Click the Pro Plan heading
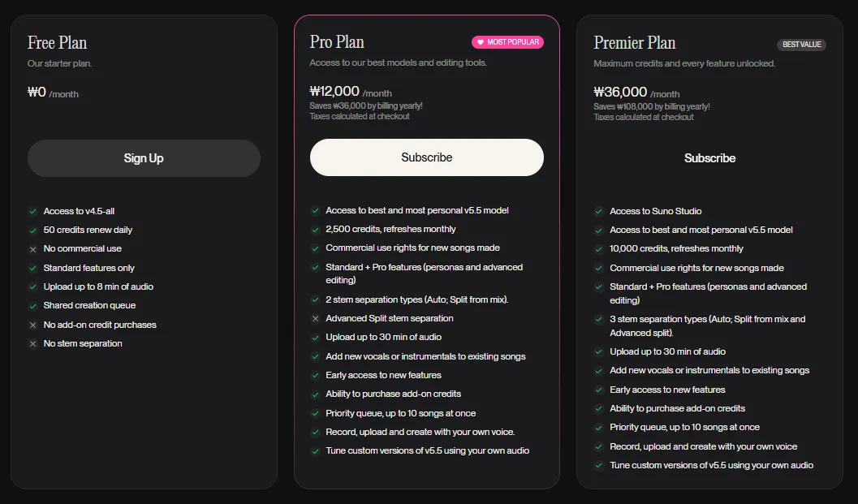This screenshot has height=504, width=858. click(x=337, y=42)
